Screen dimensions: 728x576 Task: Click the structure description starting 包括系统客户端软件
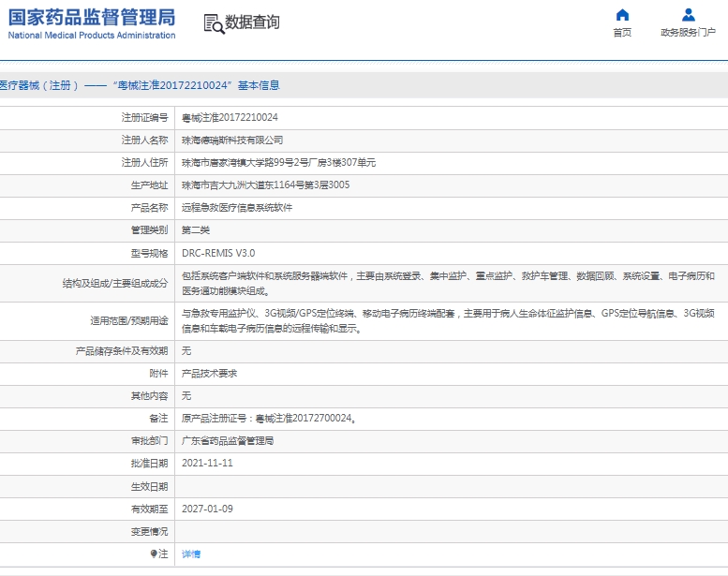tap(448, 283)
